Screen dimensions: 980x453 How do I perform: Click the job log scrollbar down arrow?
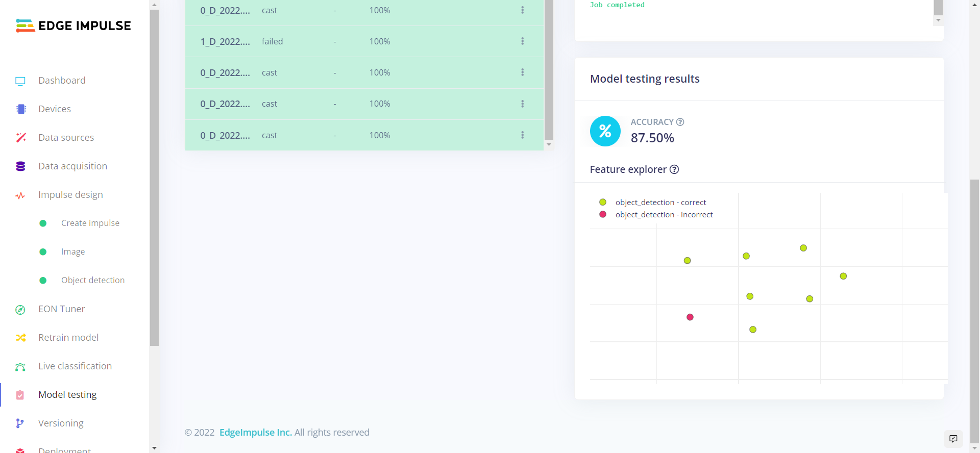(938, 20)
